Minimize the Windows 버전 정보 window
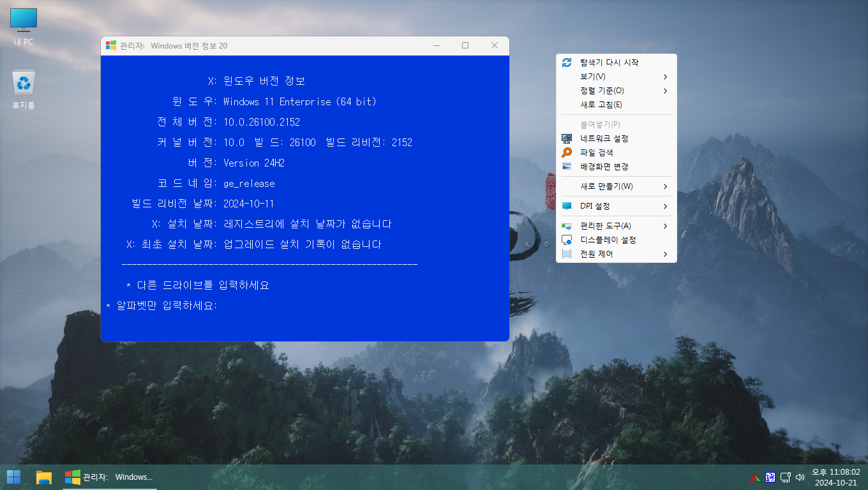This screenshot has height=490, width=868. coord(437,45)
